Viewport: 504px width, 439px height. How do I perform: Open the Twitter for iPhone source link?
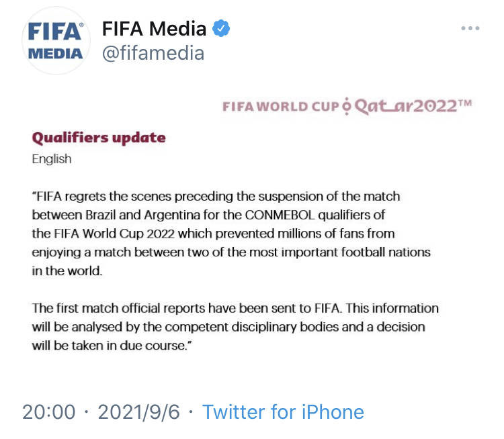point(283,411)
